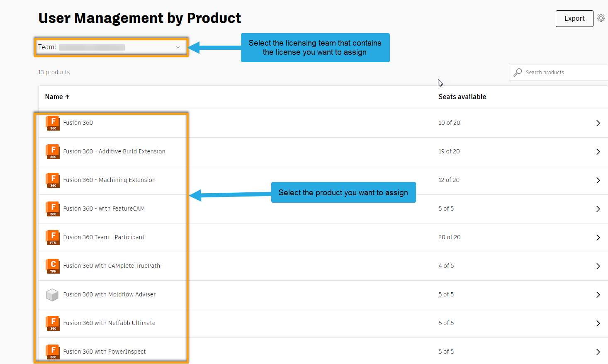608x364 pixels.
Task: Click the CAMplete TruePath orange C icon
Action: [52, 266]
